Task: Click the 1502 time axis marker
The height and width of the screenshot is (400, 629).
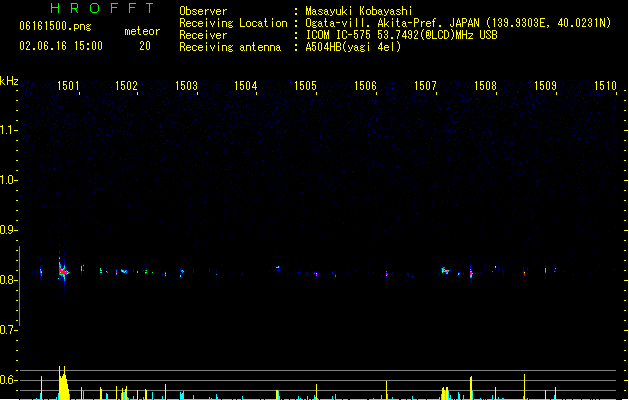Action: (x=126, y=86)
